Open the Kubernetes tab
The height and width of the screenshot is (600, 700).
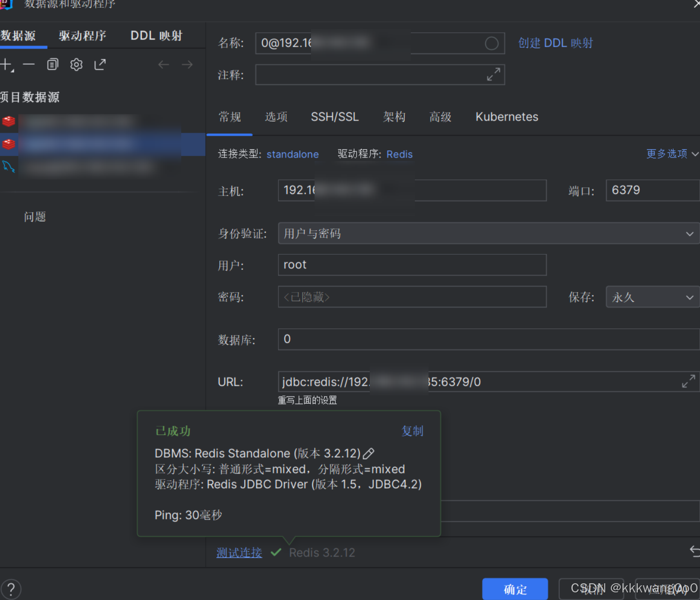pos(507,117)
